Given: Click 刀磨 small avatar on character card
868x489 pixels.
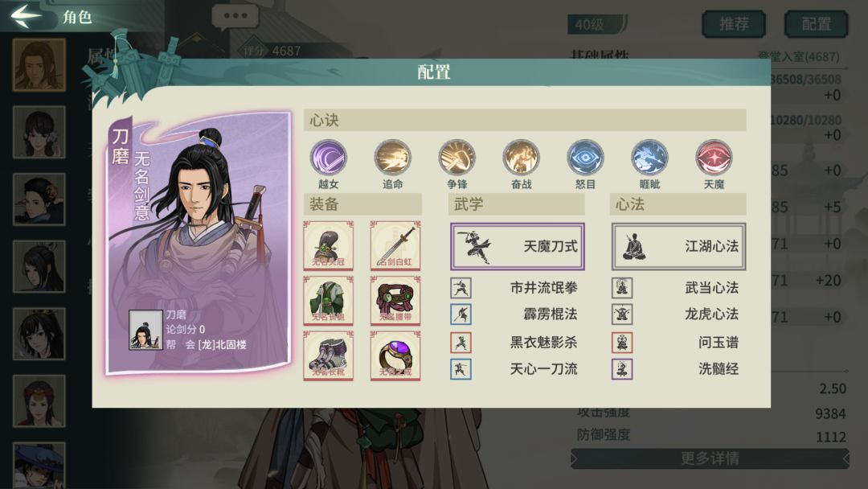Looking at the screenshot, I should click(145, 330).
